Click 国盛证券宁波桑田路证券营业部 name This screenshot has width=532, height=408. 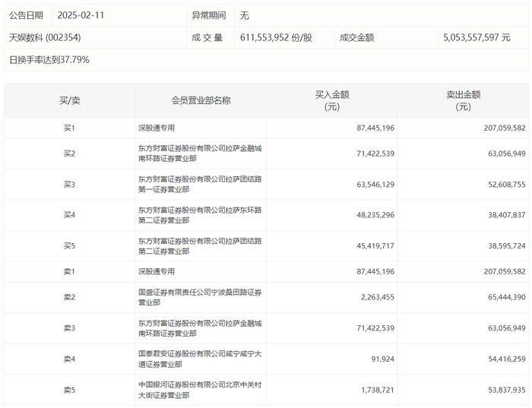click(x=200, y=297)
